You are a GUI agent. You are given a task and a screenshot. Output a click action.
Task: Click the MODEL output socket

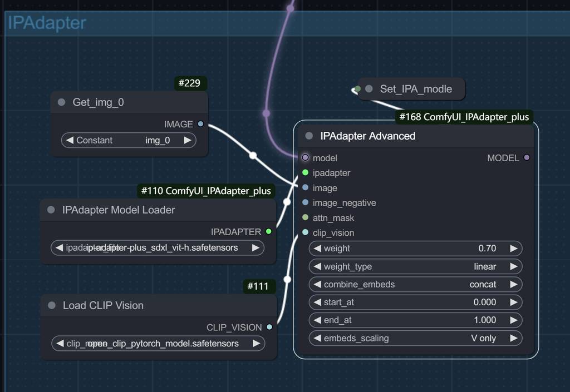click(527, 158)
